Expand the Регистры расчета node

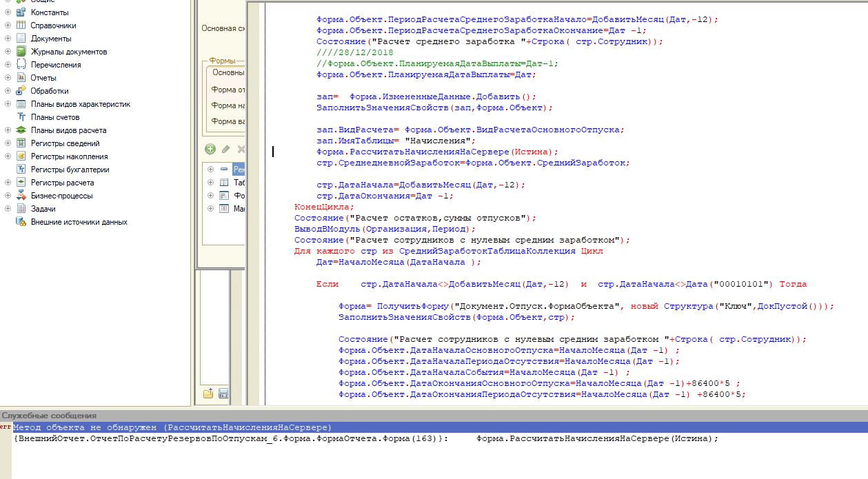coord(8,183)
